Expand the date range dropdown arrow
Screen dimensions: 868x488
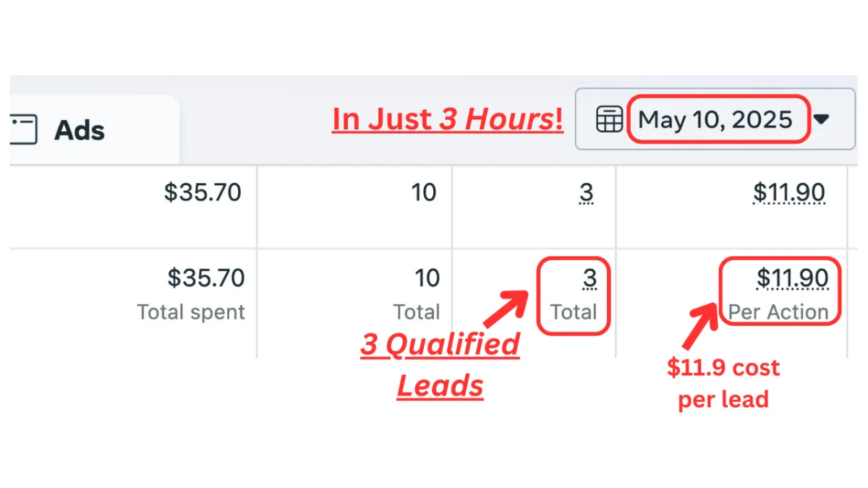(x=822, y=119)
